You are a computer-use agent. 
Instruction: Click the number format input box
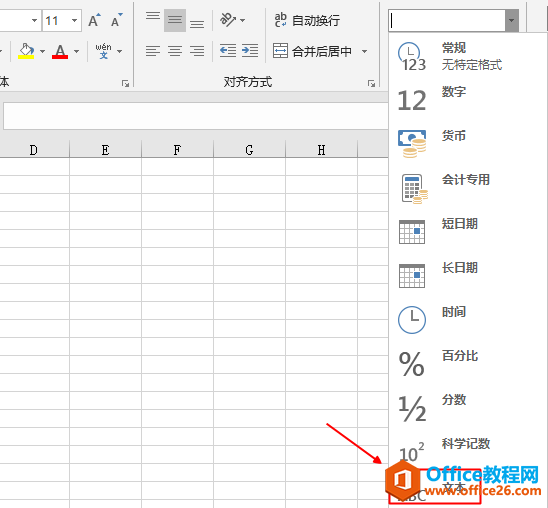pyautogui.click(x=447, y=21)
